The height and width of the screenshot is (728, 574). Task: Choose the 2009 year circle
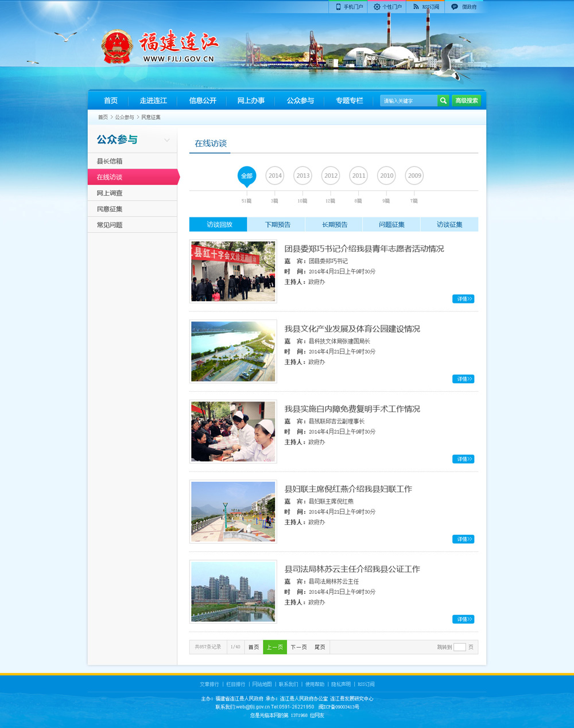[414, 176]
